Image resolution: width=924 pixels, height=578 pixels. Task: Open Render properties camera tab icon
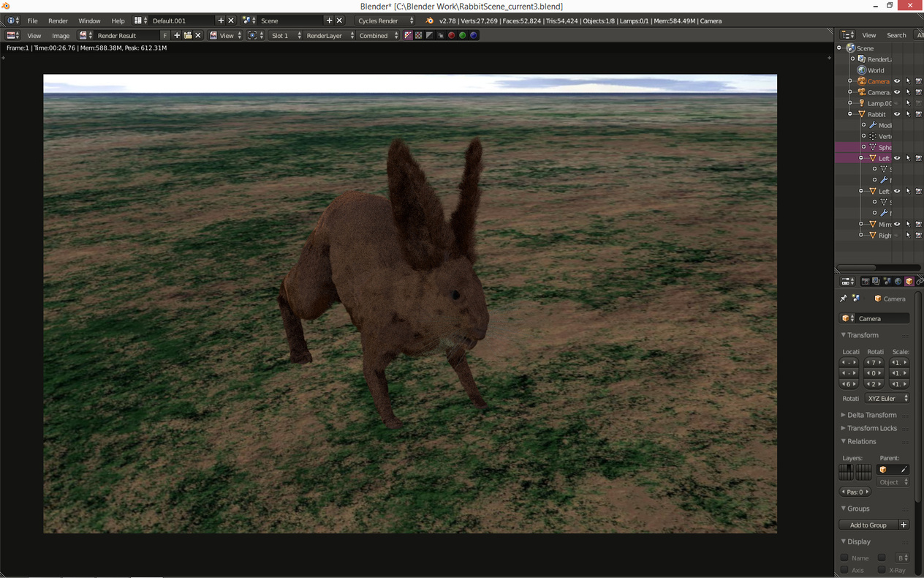coord(866,281)
